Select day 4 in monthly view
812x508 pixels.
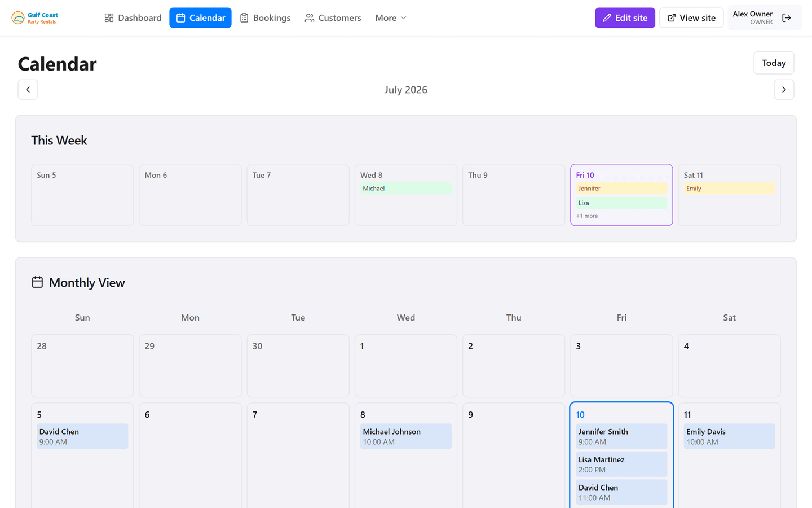(x=729, y=366)
